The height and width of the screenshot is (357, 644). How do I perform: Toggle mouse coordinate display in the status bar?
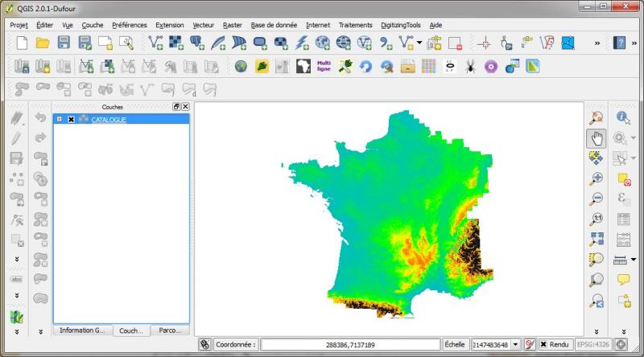[205, 344]
